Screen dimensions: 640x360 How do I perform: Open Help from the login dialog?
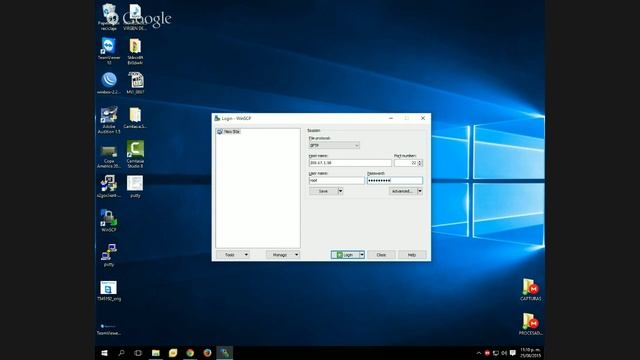[x=412, y=255]
